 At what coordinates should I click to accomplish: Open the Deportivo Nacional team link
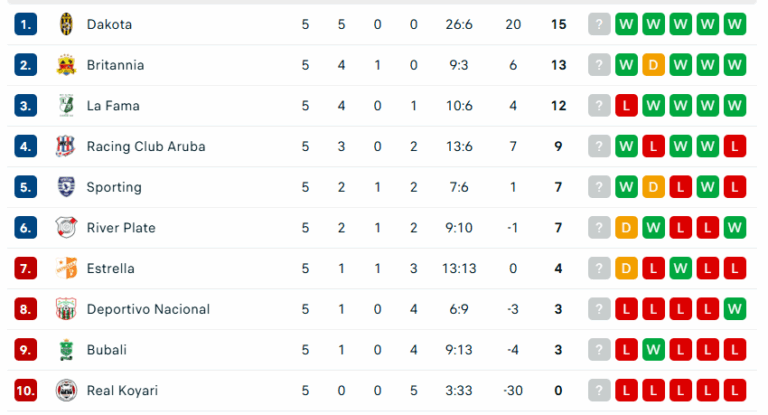[148, 310]
